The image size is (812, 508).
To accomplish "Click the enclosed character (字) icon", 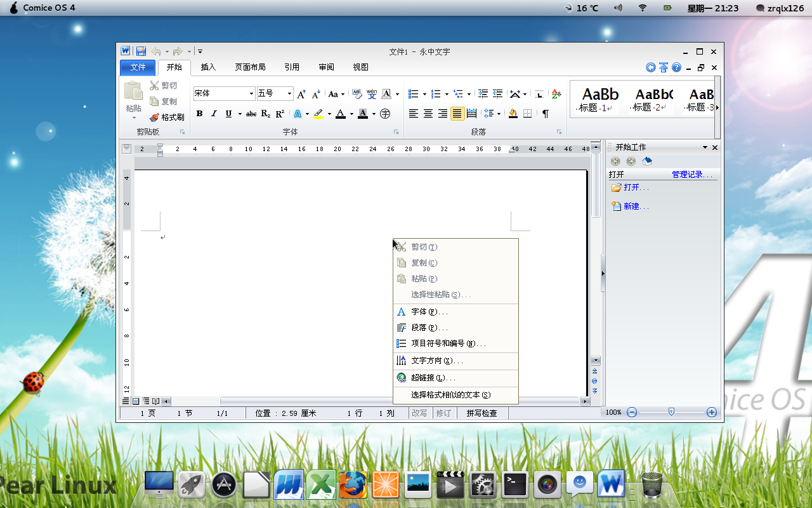I will [x=385, y=114].
